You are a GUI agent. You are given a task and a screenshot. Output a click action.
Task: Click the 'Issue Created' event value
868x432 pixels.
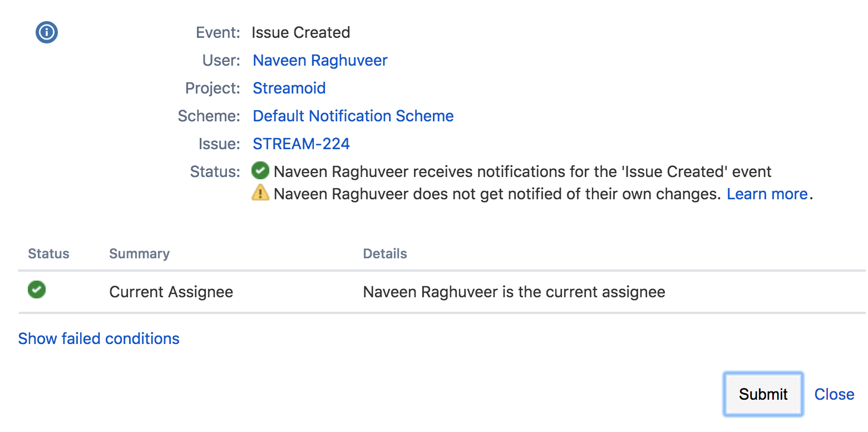coord(300,32)
